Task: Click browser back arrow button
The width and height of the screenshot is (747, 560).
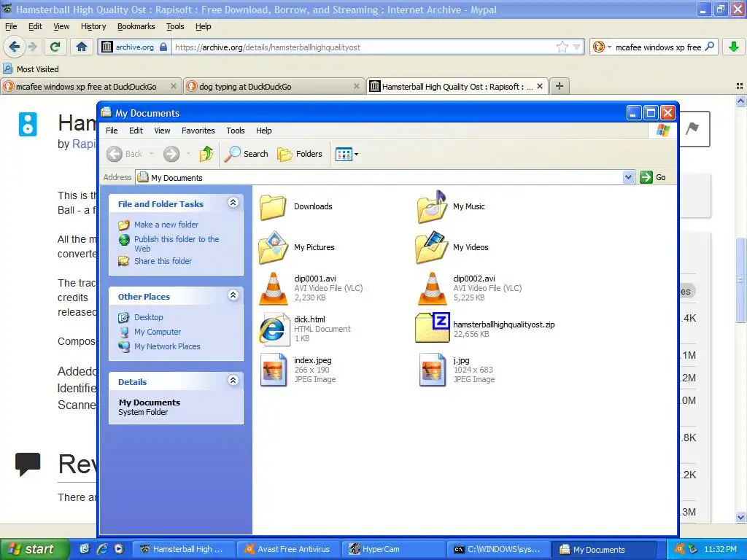Action: pyautogui.click(x=15, y=47)
